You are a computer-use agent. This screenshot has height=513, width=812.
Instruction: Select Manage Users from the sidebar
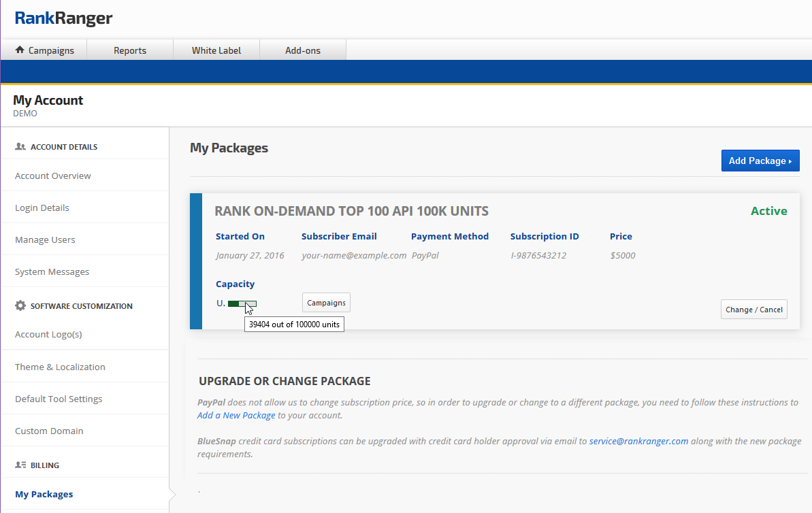click(x=45, y=239)
